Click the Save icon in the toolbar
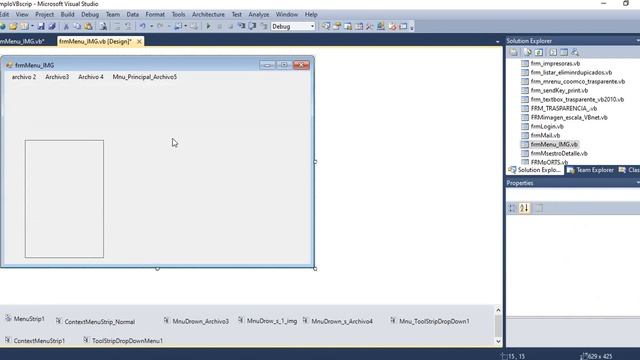Viewport: 640px width, 360px height. [x=41, y=27]
